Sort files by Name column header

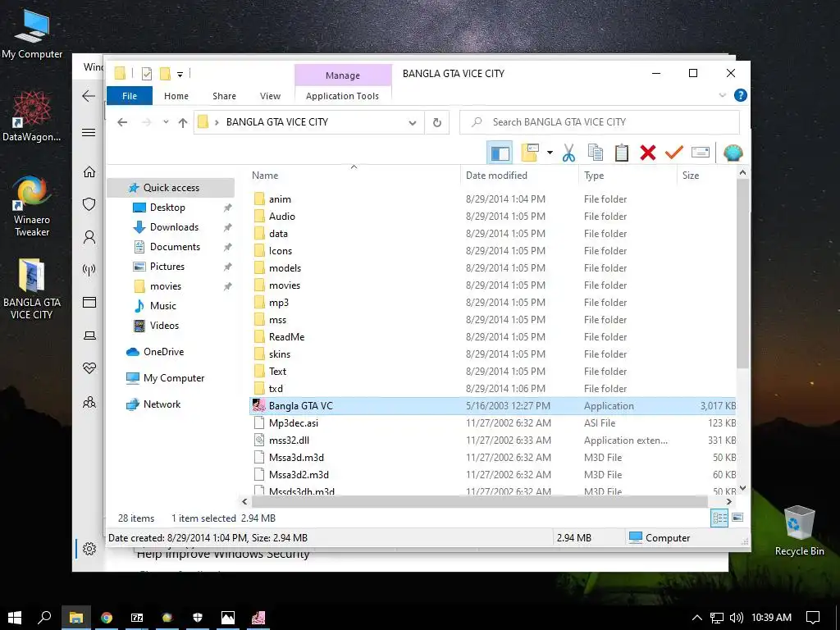(354, 176)
